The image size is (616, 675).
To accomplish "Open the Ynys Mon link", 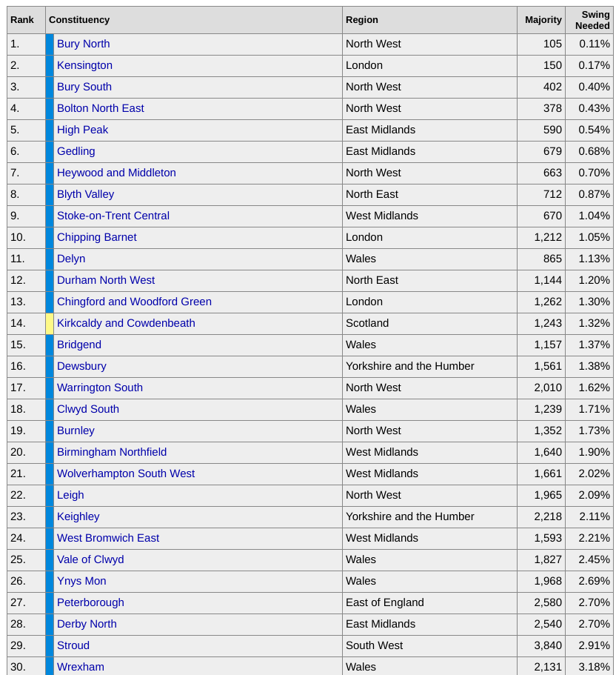I will (x=81, y=581).
